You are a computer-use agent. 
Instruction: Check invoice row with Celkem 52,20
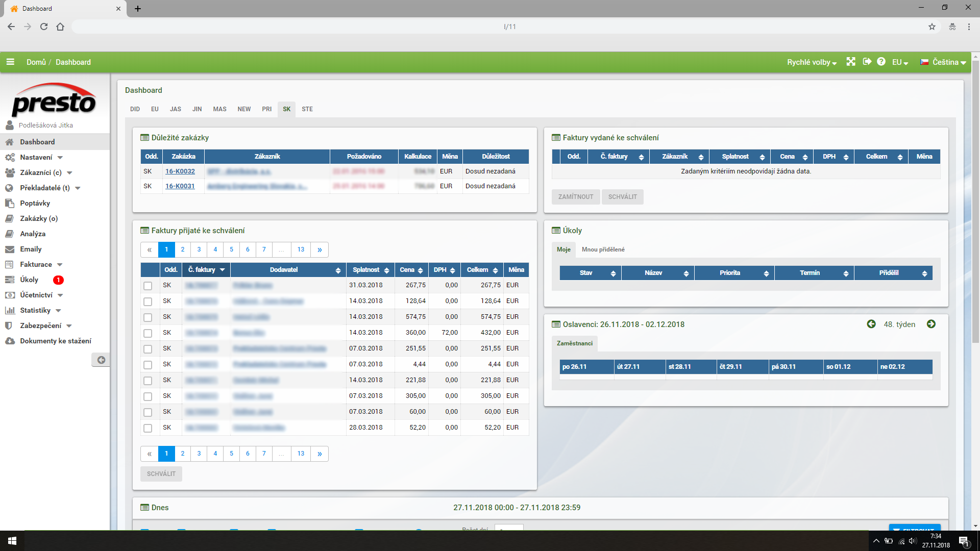(x=148, y=428)
